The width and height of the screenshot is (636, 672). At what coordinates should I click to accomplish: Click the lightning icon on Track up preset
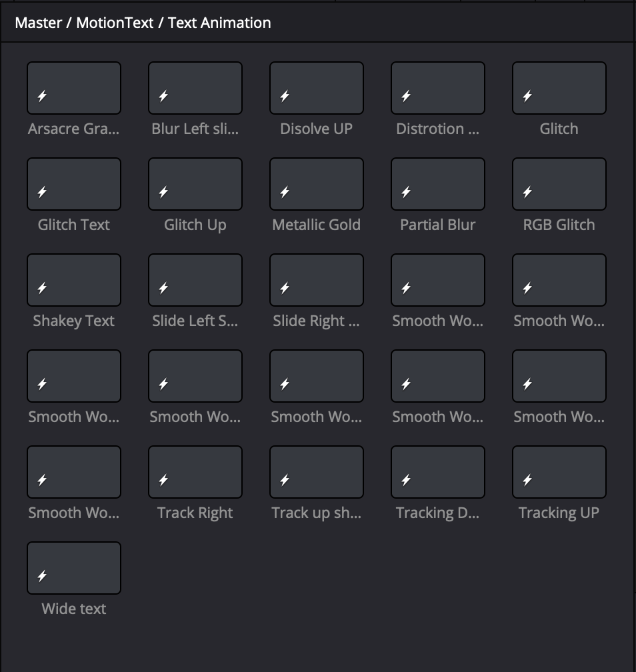[x=285, y=480]
